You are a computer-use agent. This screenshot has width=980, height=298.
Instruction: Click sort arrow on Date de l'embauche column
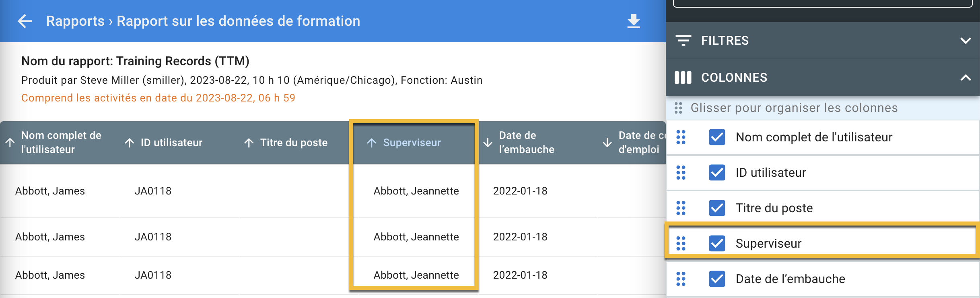tap(488, 143)
